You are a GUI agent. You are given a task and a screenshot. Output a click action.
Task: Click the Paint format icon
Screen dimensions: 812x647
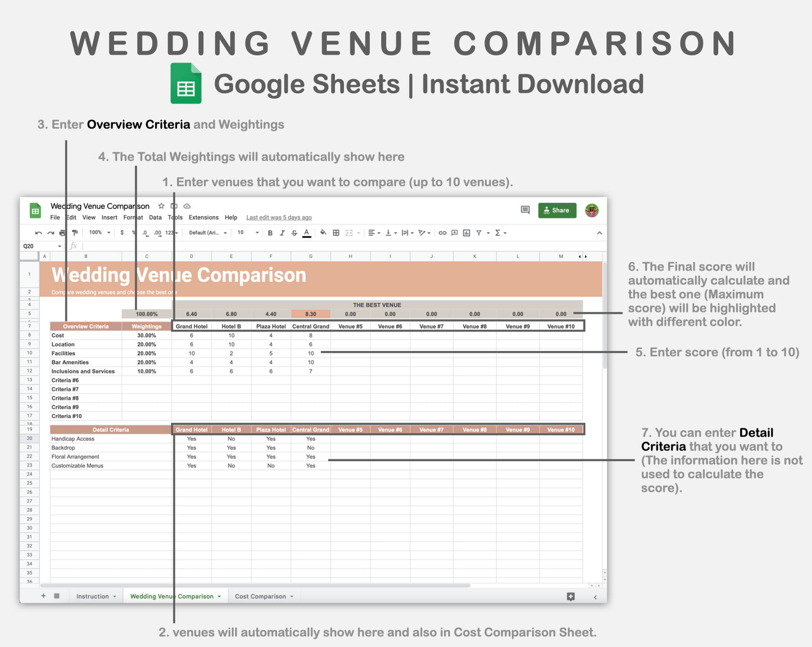click(75, 233)
